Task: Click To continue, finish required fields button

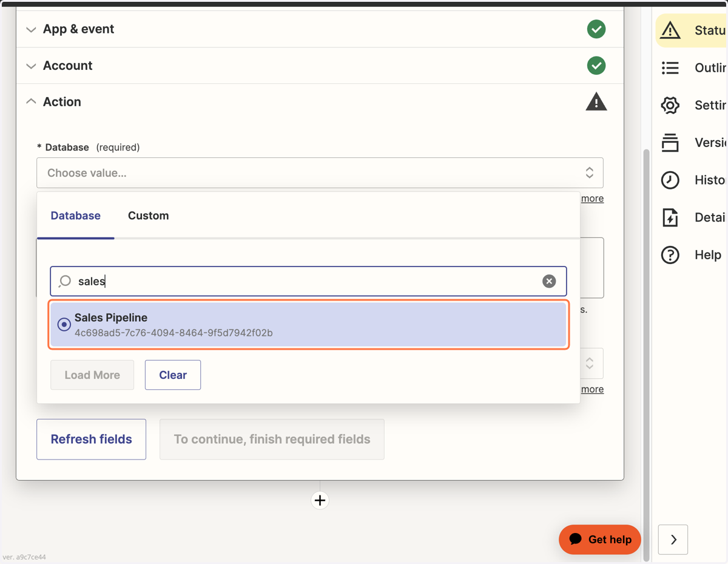Action: (272, 439)
